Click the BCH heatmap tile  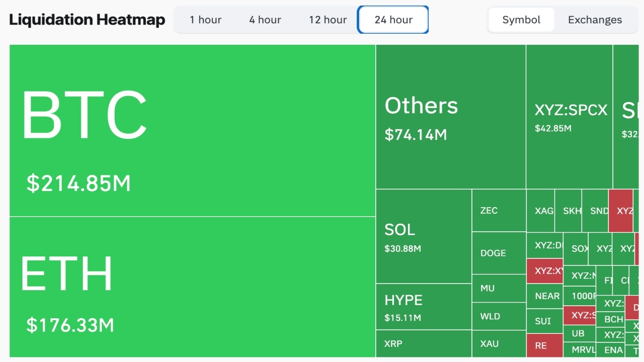click(x=611, y=319)
